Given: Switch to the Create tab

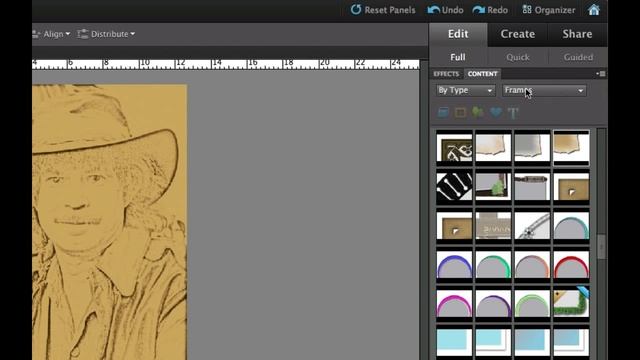Looking at the screenshot, I should tap(518, 34).
